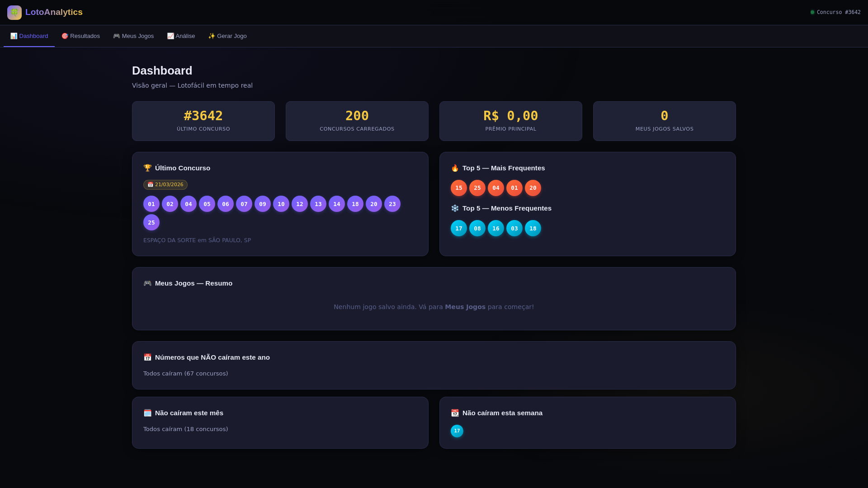Switch to the Resultados tab

pyautogui.click(x=80, y=36)
